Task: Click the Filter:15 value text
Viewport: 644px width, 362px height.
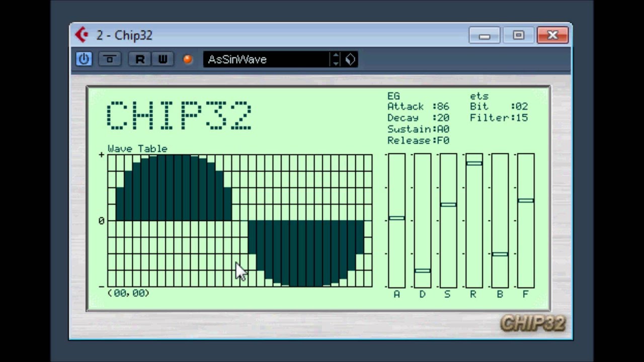Action: [499, 118]
